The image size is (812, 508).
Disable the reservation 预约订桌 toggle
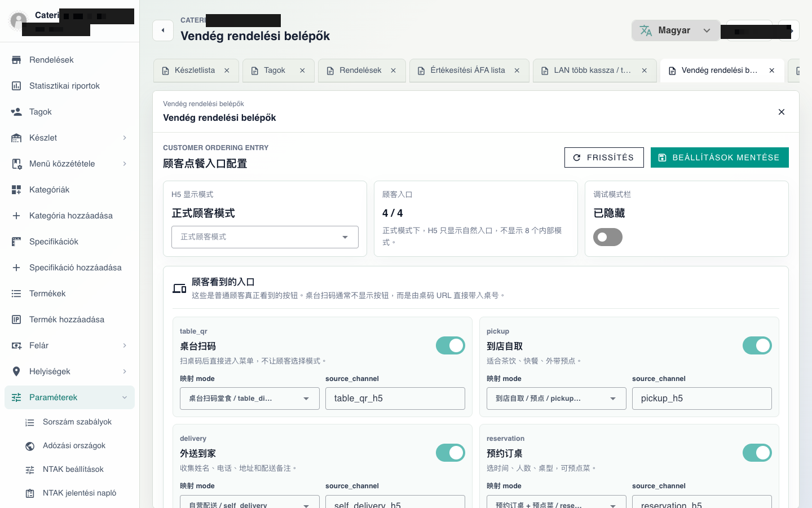pyautogui.click(x=757, y=453)
